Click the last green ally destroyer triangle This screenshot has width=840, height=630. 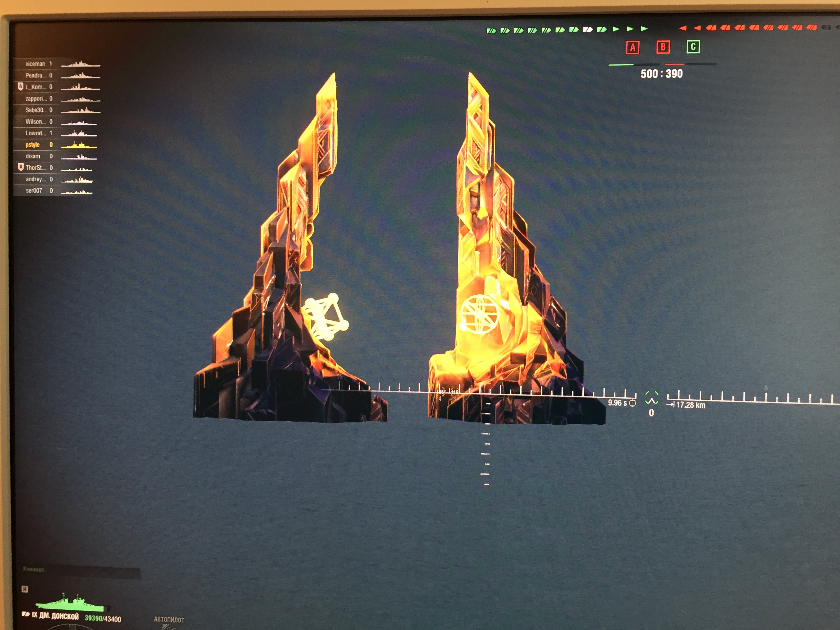tap(644, 29)
